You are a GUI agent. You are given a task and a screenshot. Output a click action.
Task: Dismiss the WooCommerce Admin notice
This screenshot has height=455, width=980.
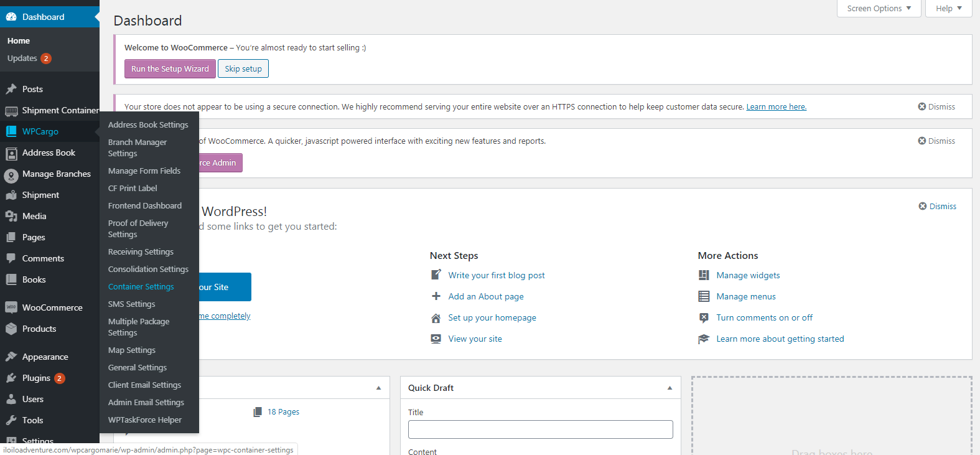(x=936, y=141)
